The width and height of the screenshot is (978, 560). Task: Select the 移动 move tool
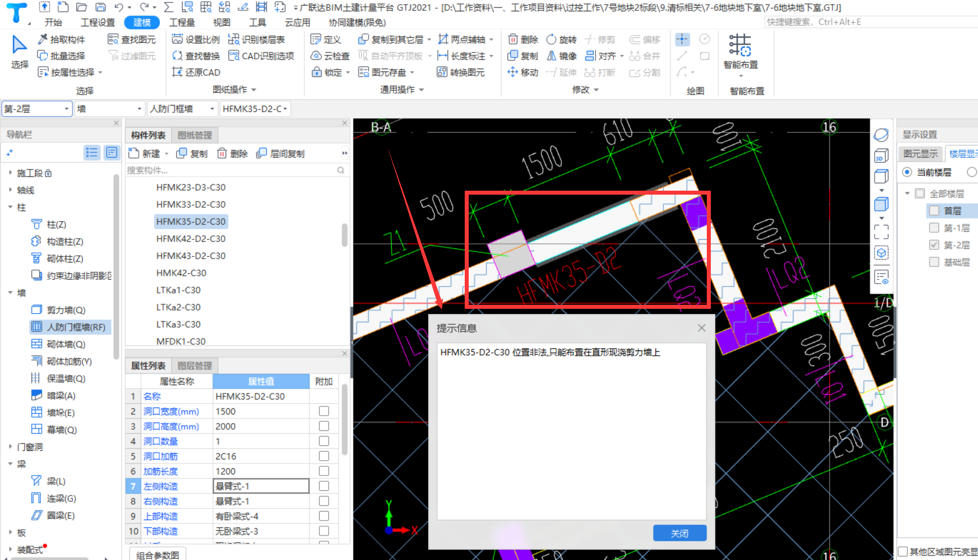(523, 72)
